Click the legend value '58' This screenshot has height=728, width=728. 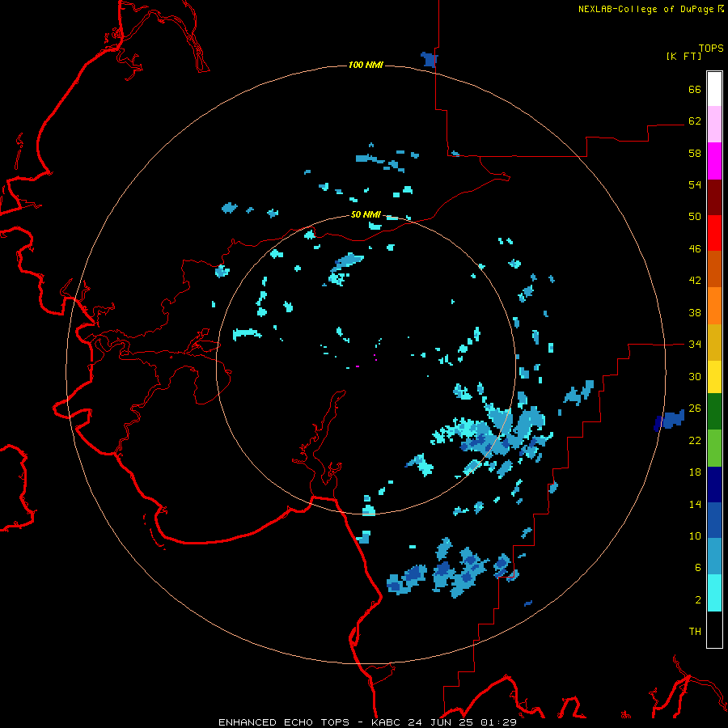point(695,153)
